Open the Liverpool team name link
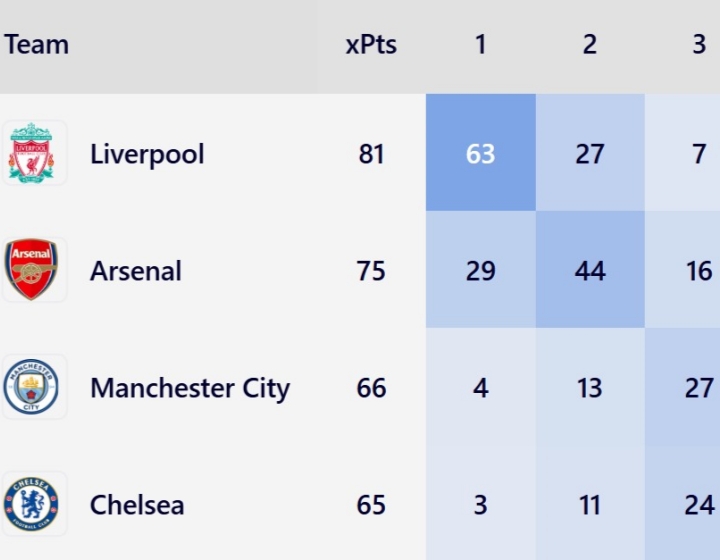 [147, 154]
